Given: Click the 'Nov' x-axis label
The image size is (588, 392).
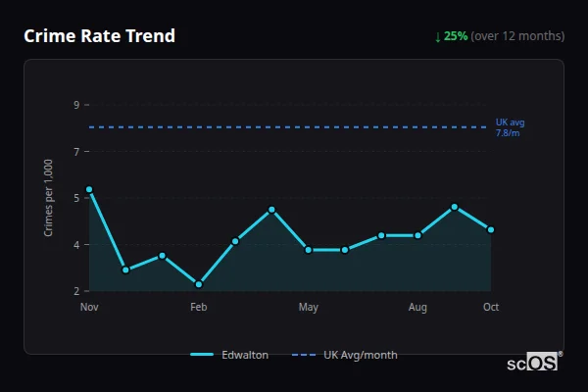Looking at the screenshot, I should point(89,307).
